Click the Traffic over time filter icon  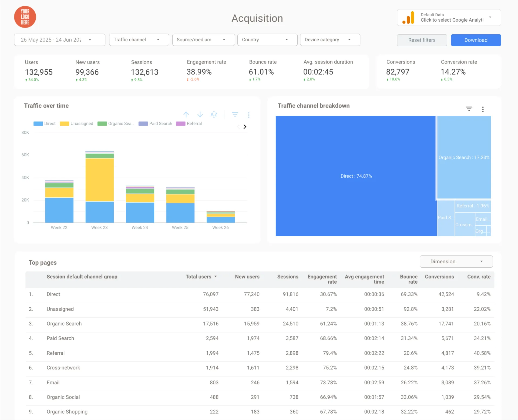pos(235,115)
